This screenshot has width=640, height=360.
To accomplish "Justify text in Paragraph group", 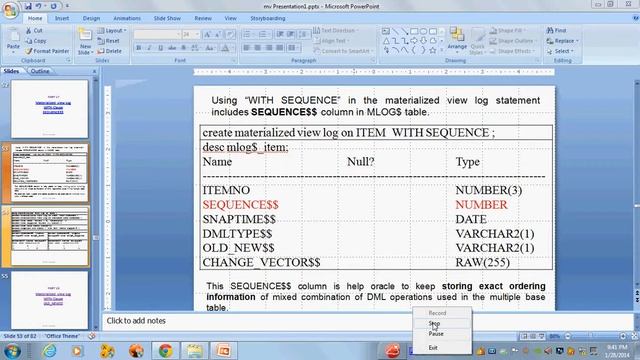I will tap(280, 48).
